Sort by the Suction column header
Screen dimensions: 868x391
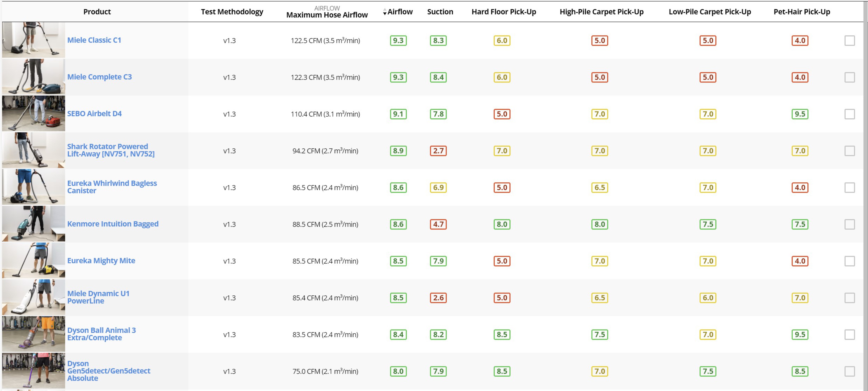[x=440, y=12]
